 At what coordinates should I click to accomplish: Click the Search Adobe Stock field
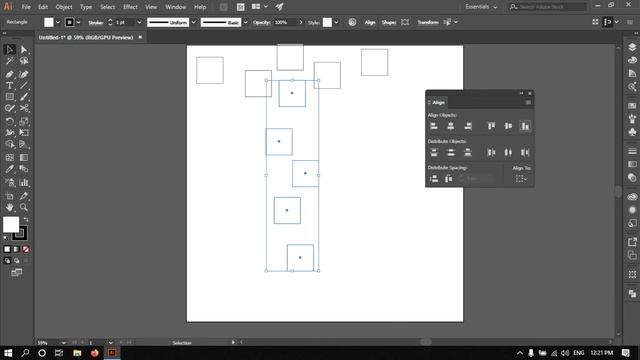point(548,7)
